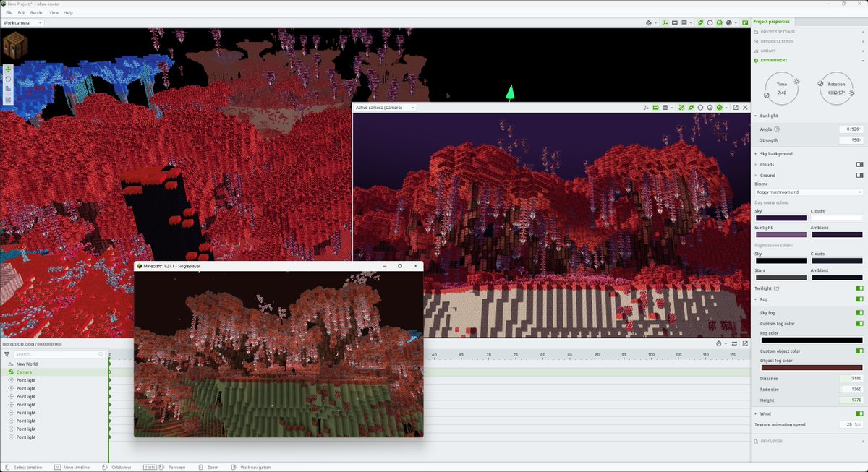Click the render mode icon in main toolbar
This screenshot has width=868, height=472.
[x=650, y=23]
